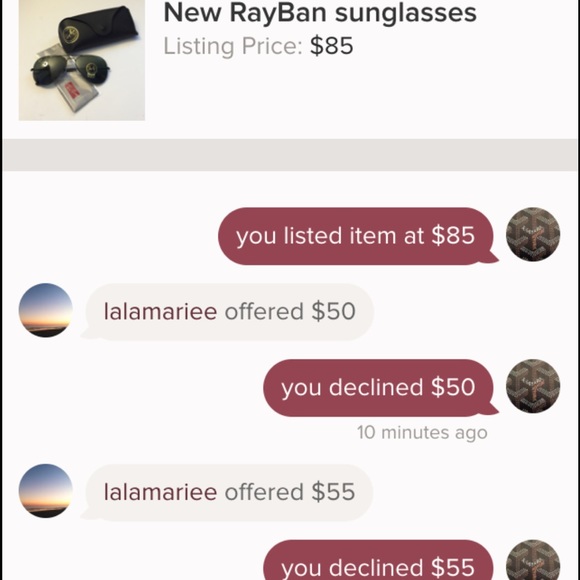The width and height of the screenshot is (580, 580).
Task: Tap the Listing Price $85 text
Action: pyautogui.click(x=258, y=46)
